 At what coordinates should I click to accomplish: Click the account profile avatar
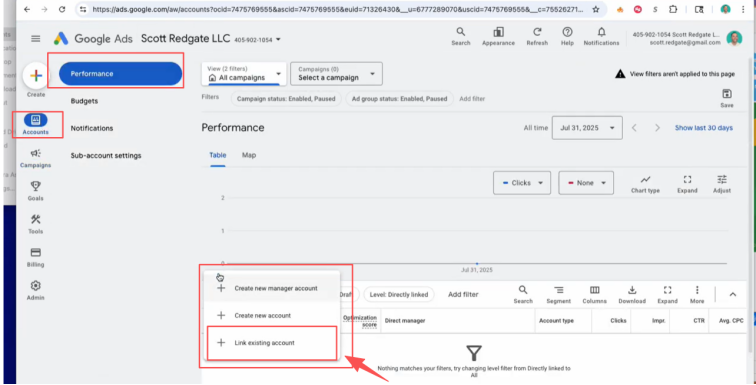pos(734,38)
